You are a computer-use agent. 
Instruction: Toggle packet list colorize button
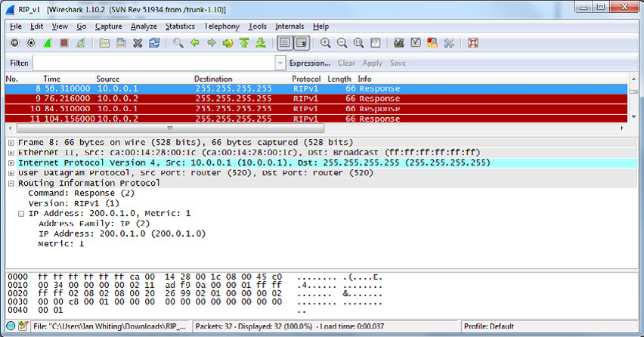[285, 42]
